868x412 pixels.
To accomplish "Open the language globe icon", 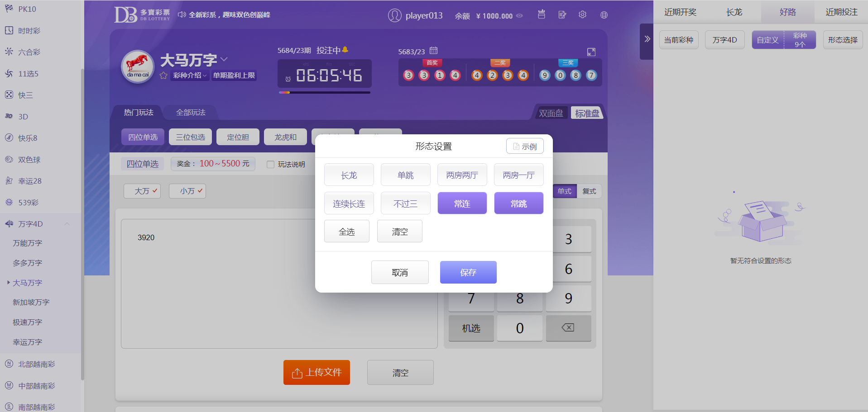I will click(604, 15).
